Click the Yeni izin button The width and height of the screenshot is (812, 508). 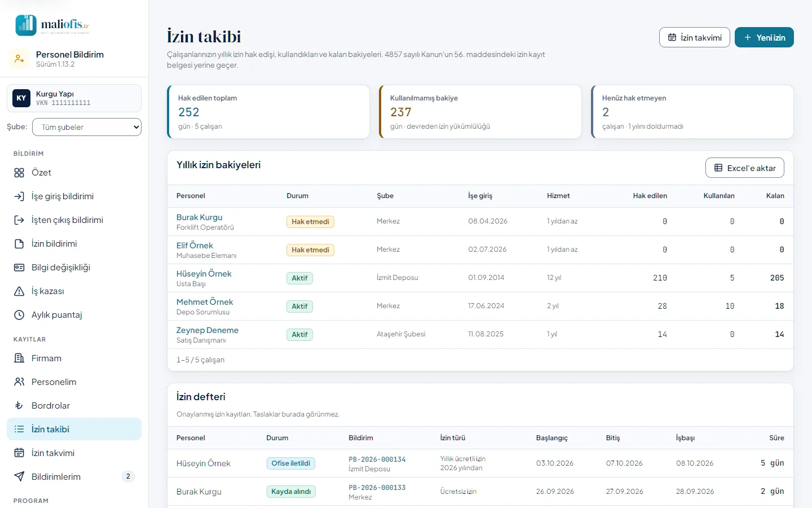764,37
